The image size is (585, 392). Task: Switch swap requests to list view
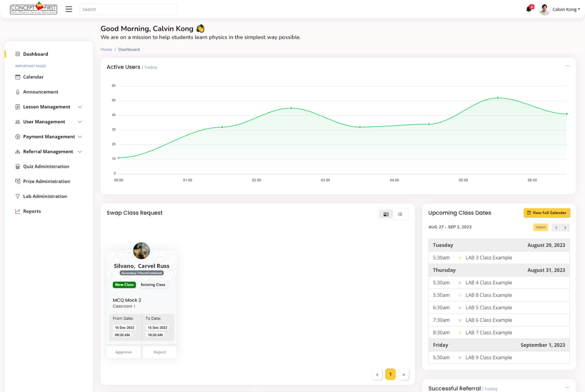click(x=400, y=214)
